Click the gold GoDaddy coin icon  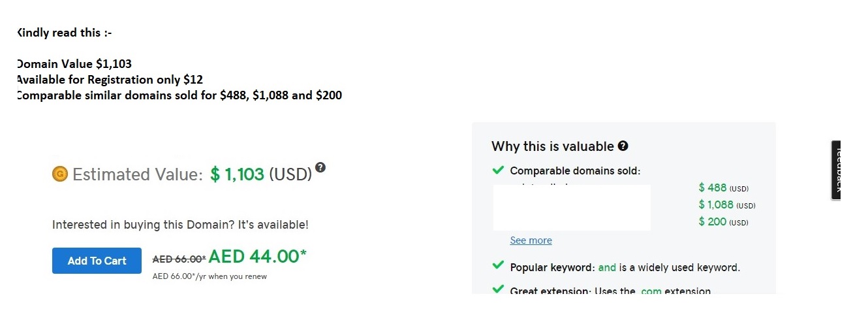(60, 174)
